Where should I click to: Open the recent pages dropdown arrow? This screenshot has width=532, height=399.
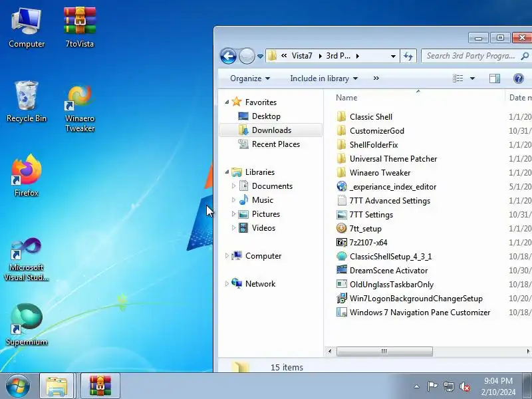260,57
